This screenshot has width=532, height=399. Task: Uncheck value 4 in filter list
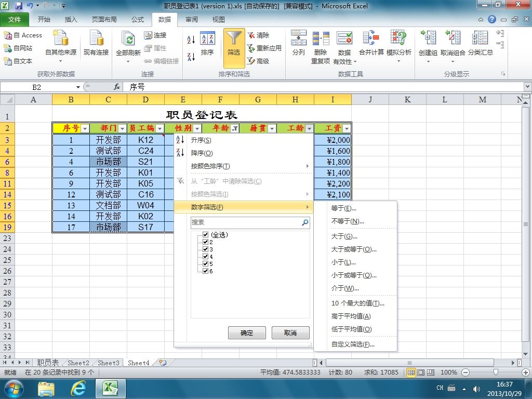(205, 257)
